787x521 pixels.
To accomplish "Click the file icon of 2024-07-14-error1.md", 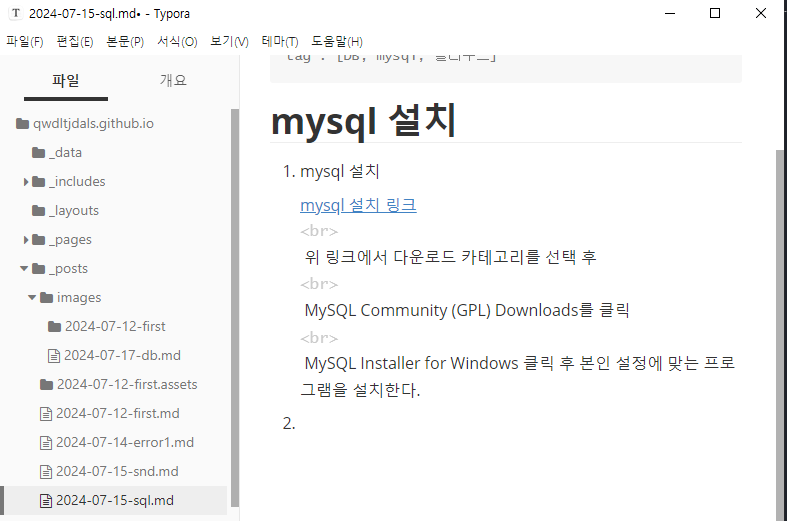I will [46, 443].
